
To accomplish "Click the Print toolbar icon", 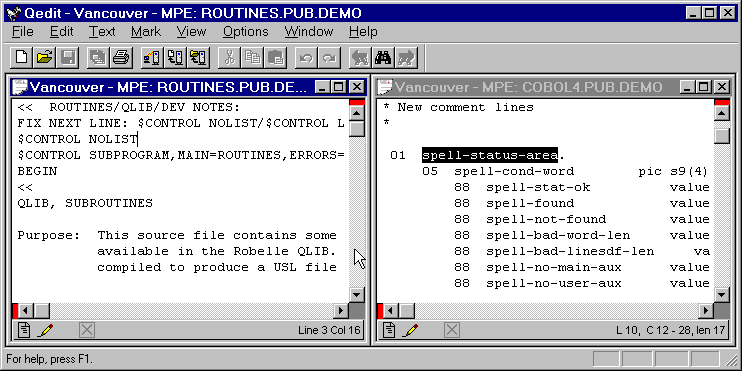I will click(x=121, y=58).
